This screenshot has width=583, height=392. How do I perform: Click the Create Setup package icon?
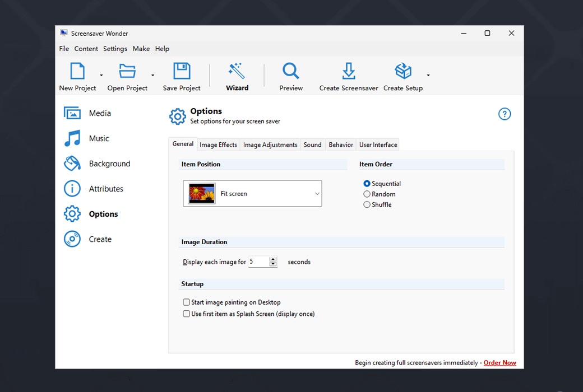pos(403,71)
